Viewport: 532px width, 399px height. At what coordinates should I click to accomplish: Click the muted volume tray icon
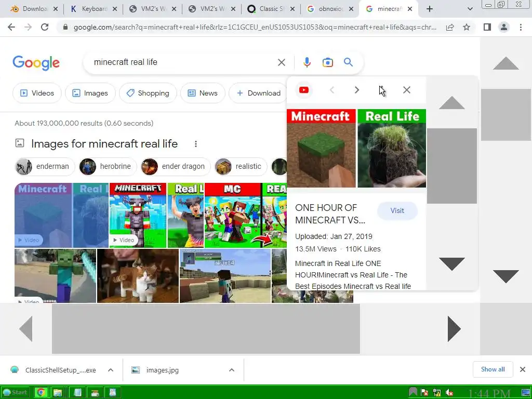point(449,393)
